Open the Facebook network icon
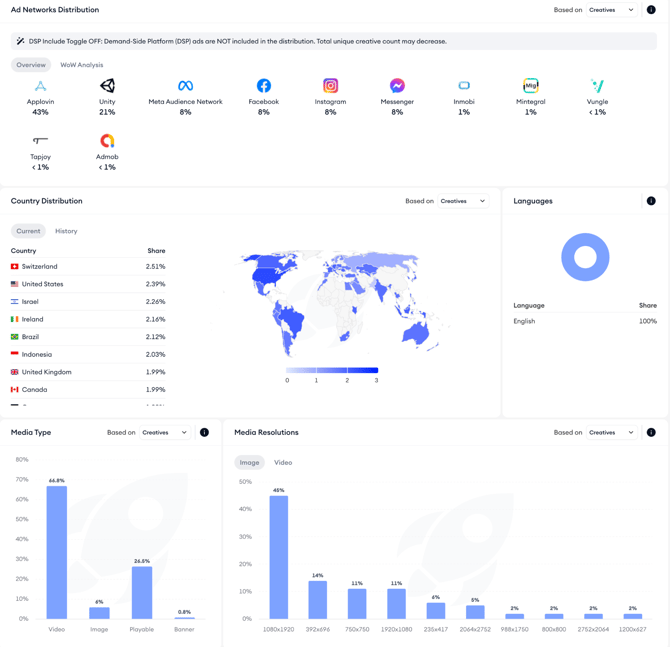The width and height of the screenshot is (670, 647). click(264, 86)
